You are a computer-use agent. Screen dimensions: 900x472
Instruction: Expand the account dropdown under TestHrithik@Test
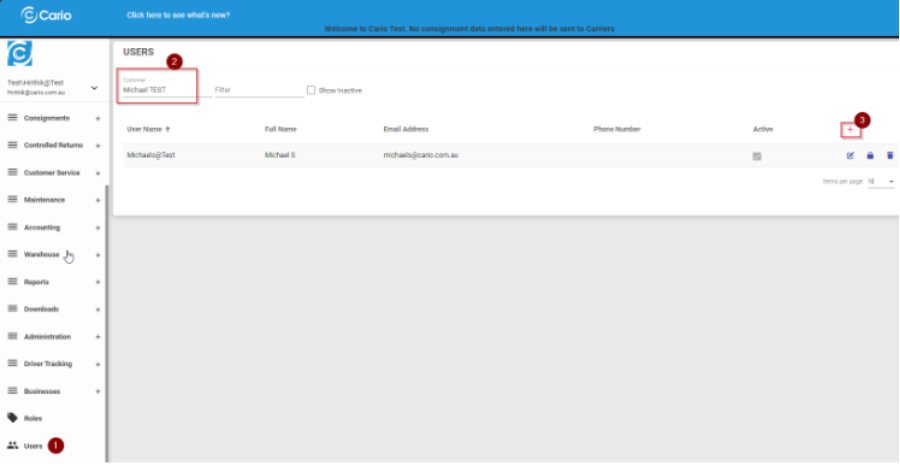pos(94,88)
